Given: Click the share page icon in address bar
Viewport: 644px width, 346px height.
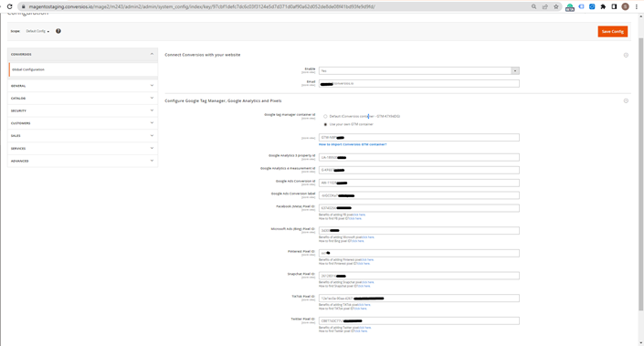Looking at the screenshot, I should [x=545, y=6].
